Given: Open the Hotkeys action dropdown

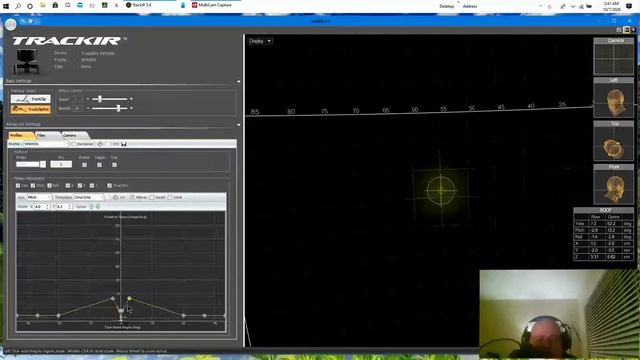Looking at the screenshot, I should 31,164.
